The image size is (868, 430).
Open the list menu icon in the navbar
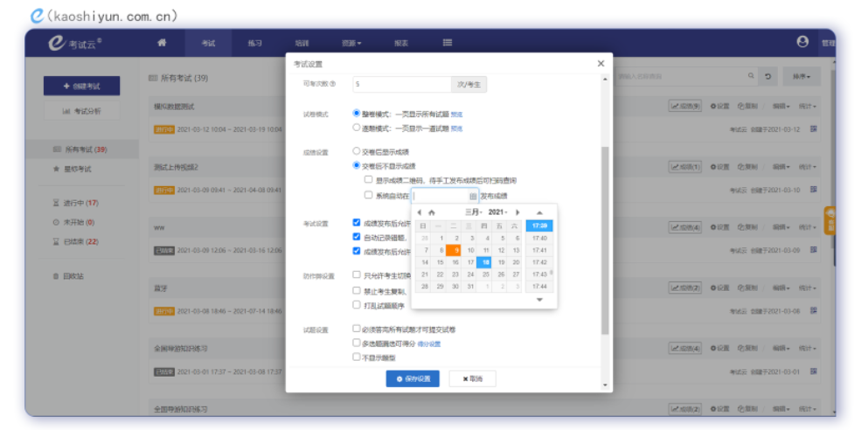(x=447, y=42)
